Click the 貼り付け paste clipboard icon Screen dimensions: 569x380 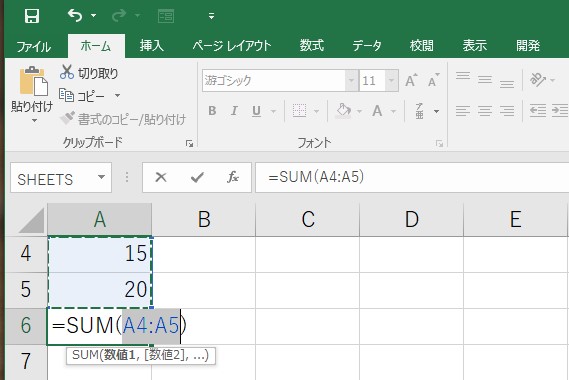(x=33, y=81)
